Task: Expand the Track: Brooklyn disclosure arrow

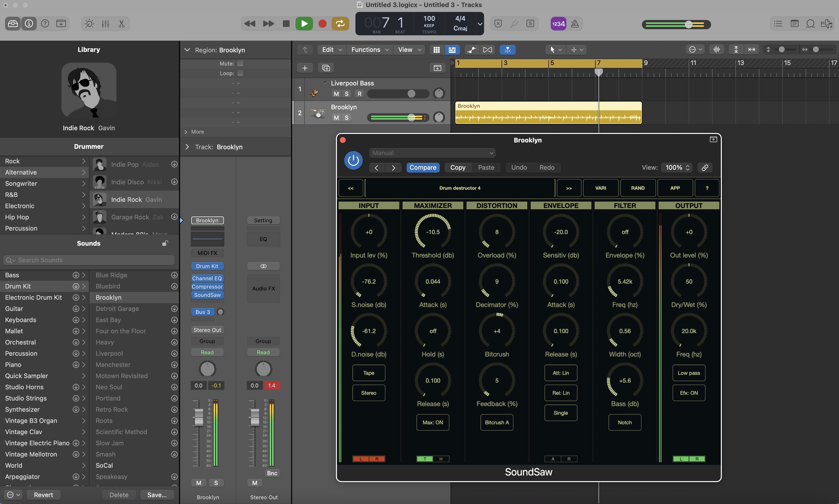Action: 187,147
